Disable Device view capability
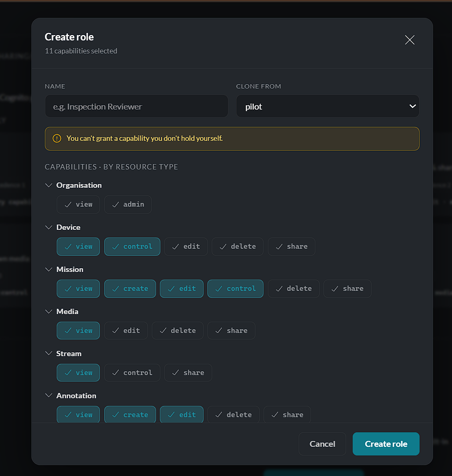 [78, 247]
